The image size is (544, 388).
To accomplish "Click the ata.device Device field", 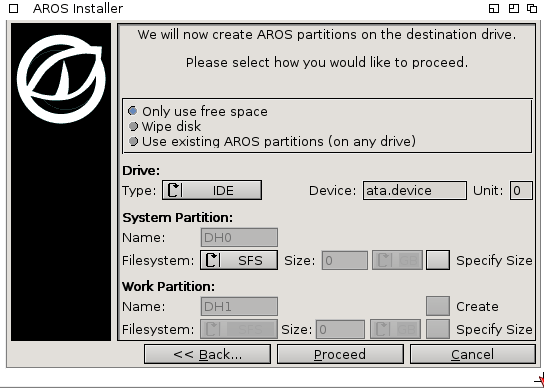I will click(x=415, y=191).
